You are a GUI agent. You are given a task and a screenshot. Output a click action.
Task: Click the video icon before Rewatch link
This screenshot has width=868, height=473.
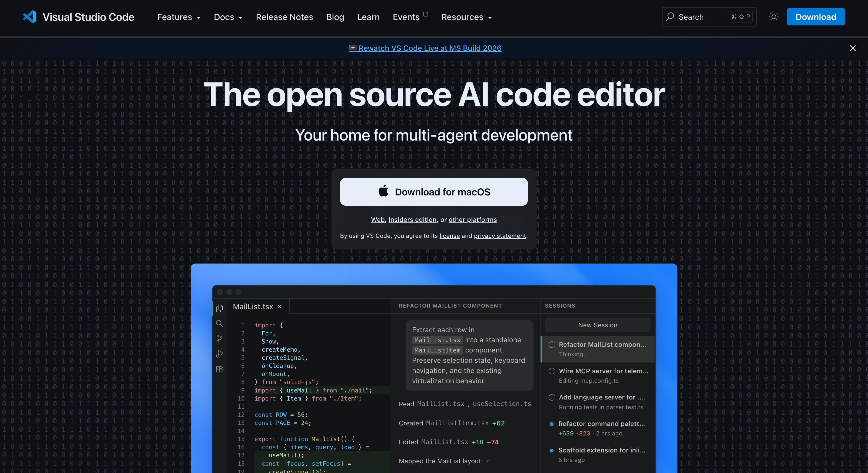pos(353,48)
